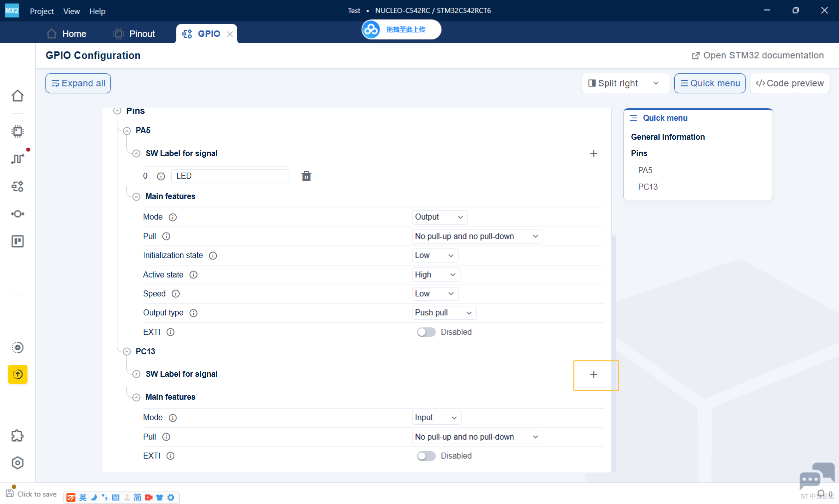Collapse PA5 Main features section
This screenshot has height=504, width=839.
pos(136,197)
